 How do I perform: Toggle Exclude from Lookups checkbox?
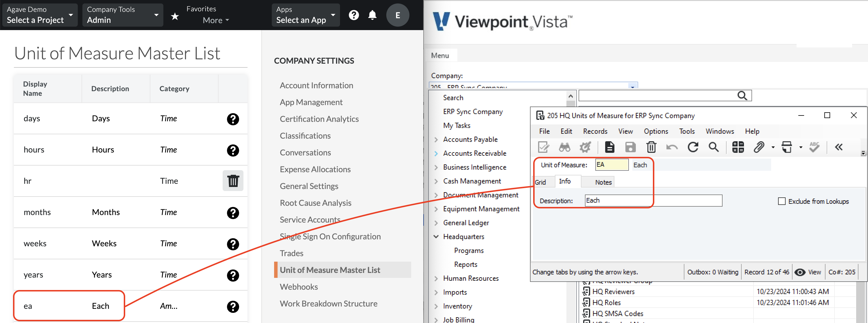781,202
